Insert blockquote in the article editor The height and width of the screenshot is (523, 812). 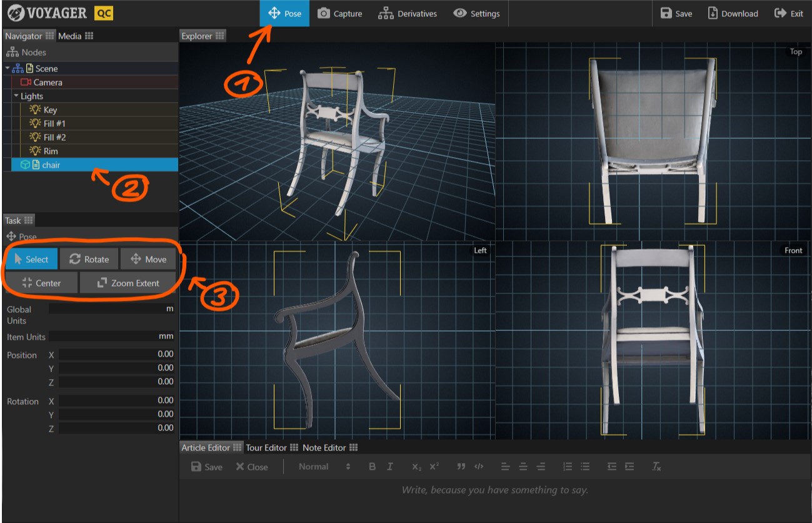point(461,467)
